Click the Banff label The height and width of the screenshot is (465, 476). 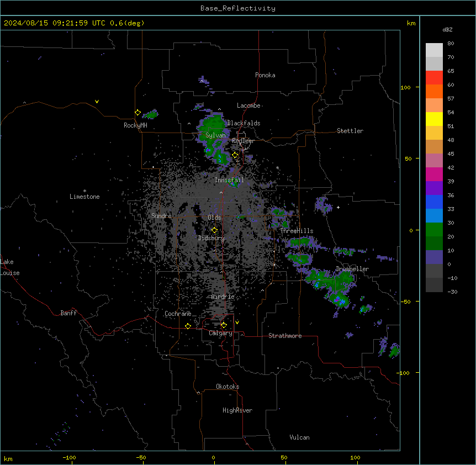(x=68, y=313)
